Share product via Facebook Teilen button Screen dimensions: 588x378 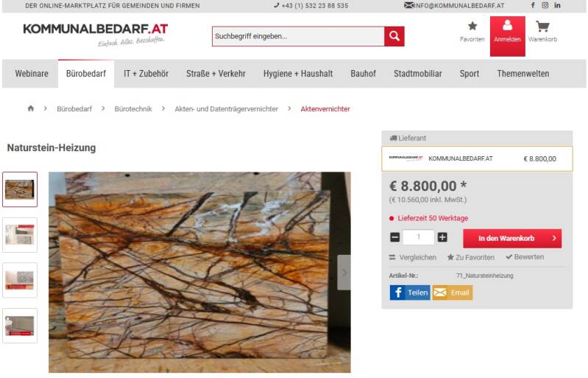tap(410, 293)
